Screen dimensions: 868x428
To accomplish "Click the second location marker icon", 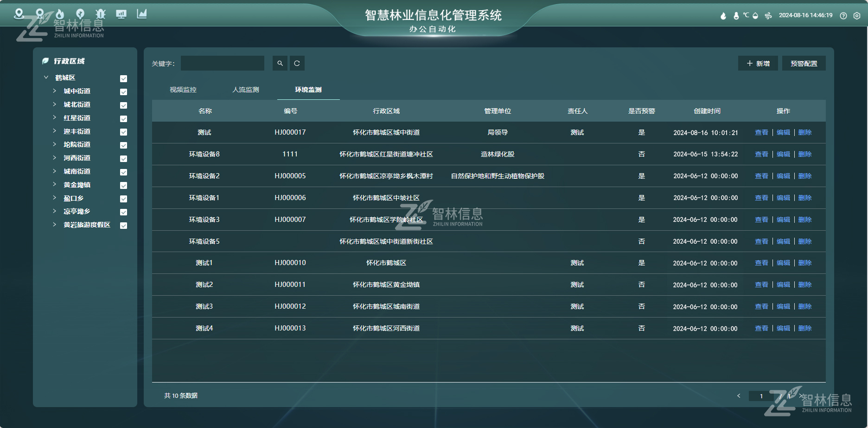I will click(40, 14).
